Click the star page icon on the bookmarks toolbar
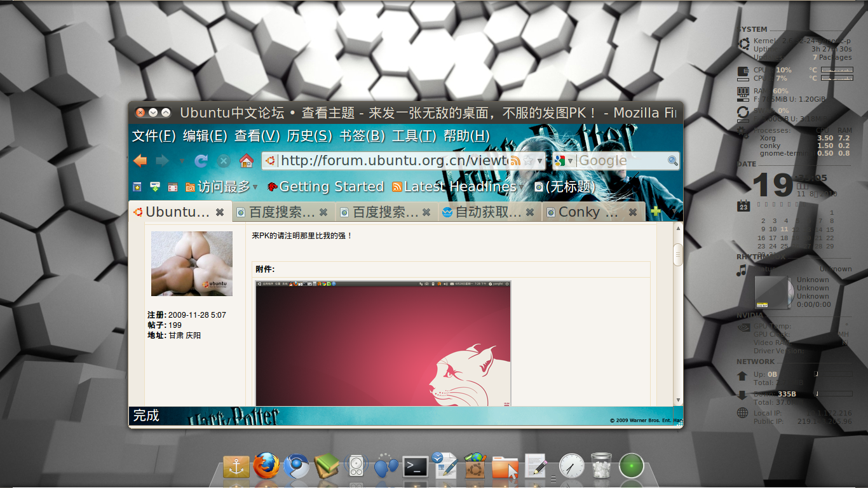868x488 pixels. point(137,187)
